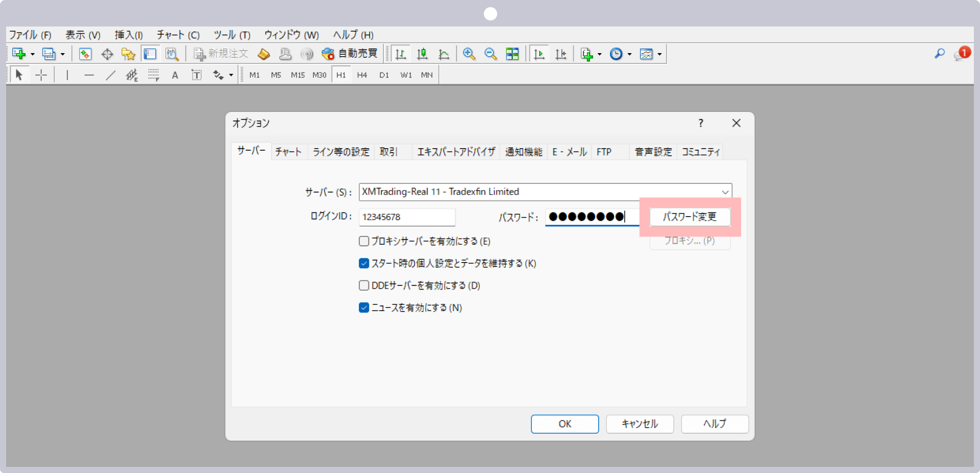Open the Strategy Tester magnifier icon
The width and height of the screenshot is (980, 473).
[x=172, y=54]
